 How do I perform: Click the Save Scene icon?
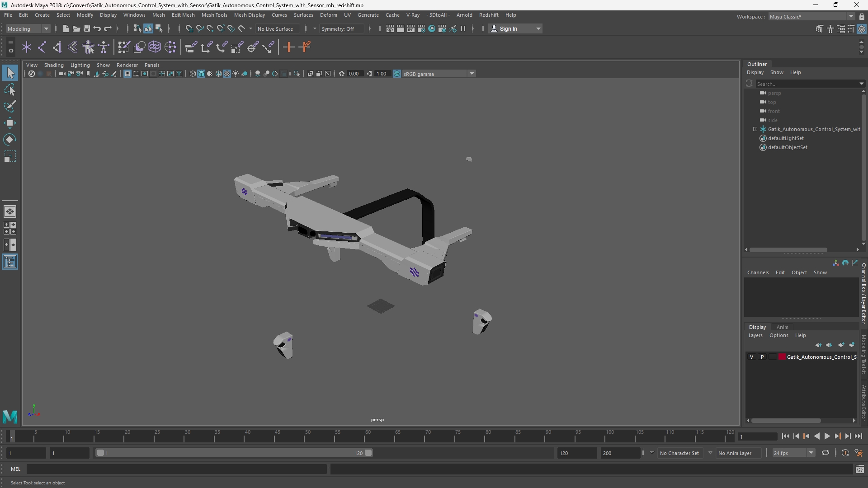pyautogui.click(x=86, y=28)
